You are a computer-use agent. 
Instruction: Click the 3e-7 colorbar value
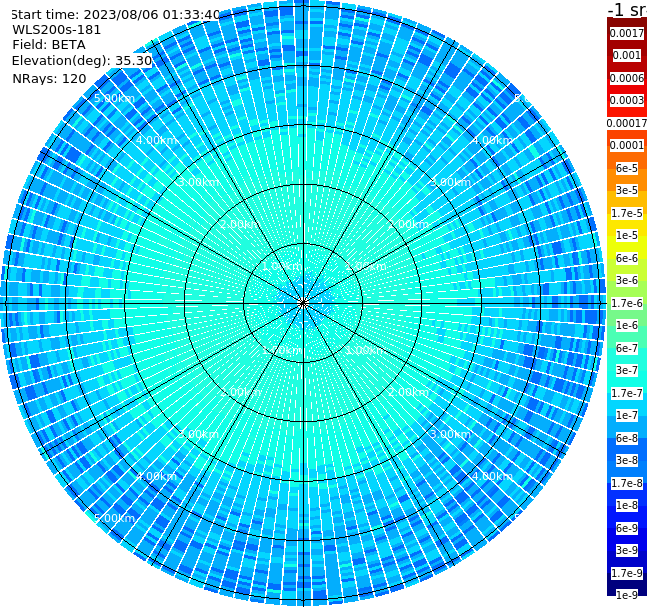tap(627, 370)
